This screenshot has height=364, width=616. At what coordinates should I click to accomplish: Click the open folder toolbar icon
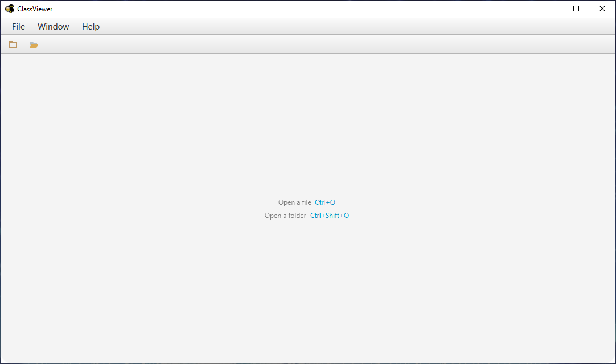34,44
